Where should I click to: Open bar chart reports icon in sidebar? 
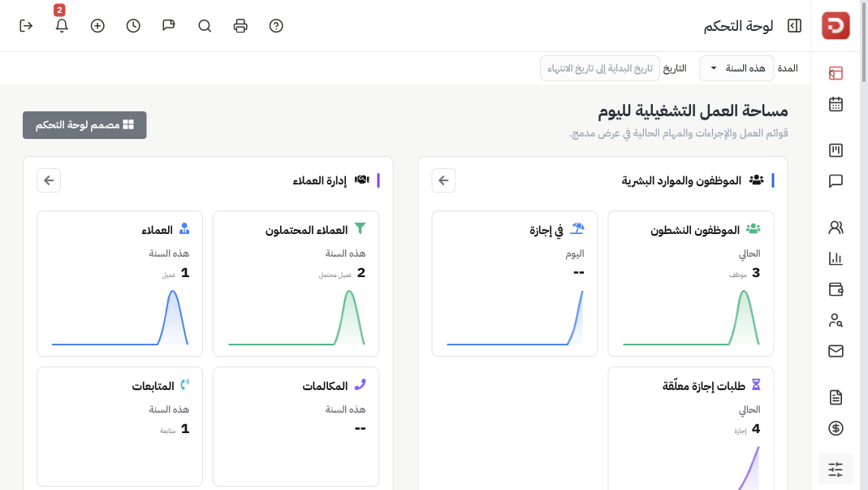[x=836, y=258]
